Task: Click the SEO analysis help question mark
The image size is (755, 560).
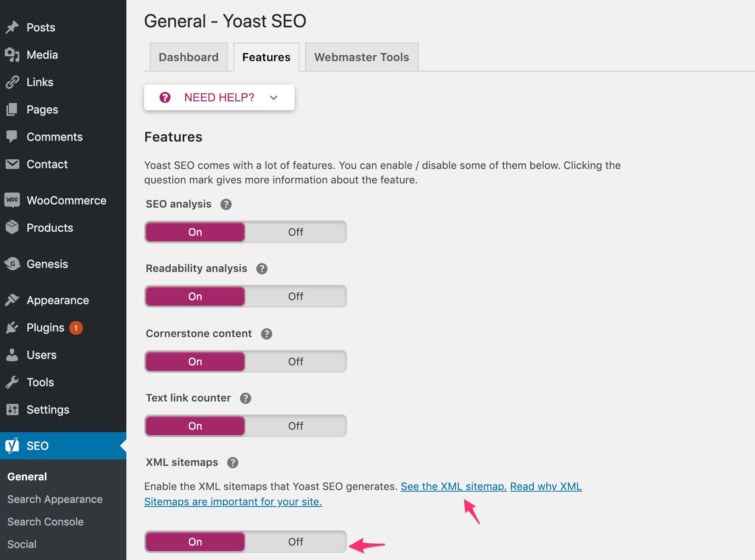Action: pyautogui.click(x=226, y=204)
